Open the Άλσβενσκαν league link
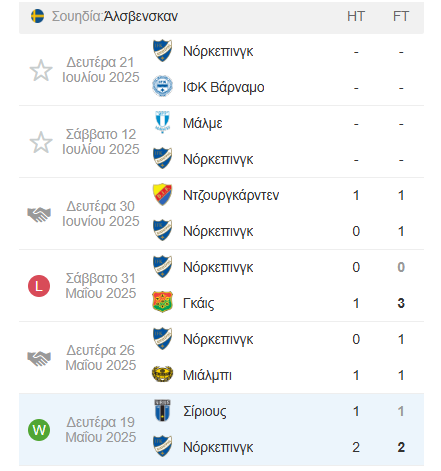 (x=141, y=16)
